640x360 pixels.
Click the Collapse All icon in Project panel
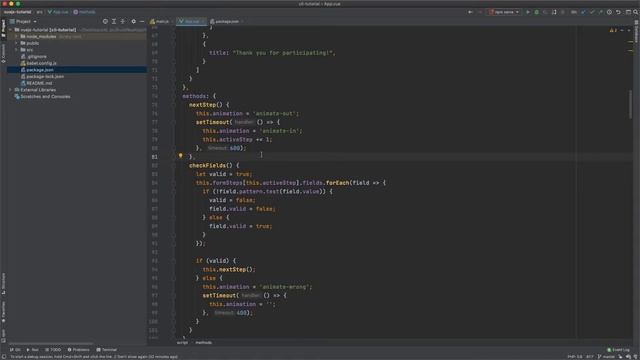(x=123, y=21)
